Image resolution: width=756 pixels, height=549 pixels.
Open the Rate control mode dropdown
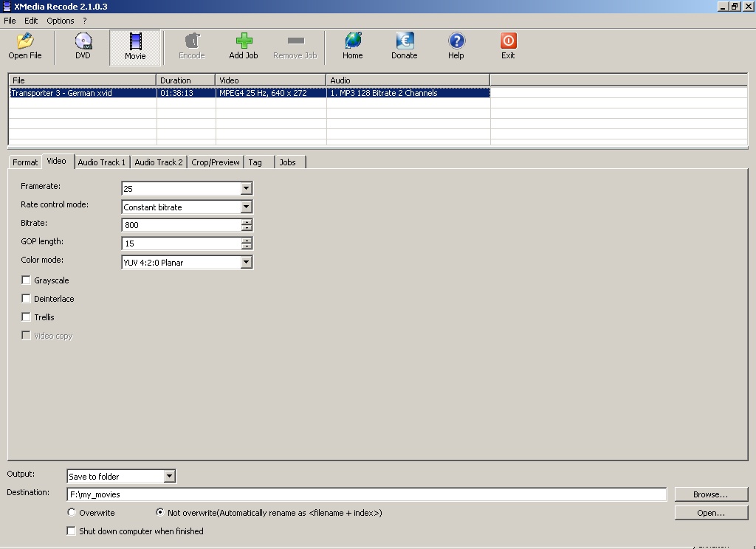(x=246, y=207)
